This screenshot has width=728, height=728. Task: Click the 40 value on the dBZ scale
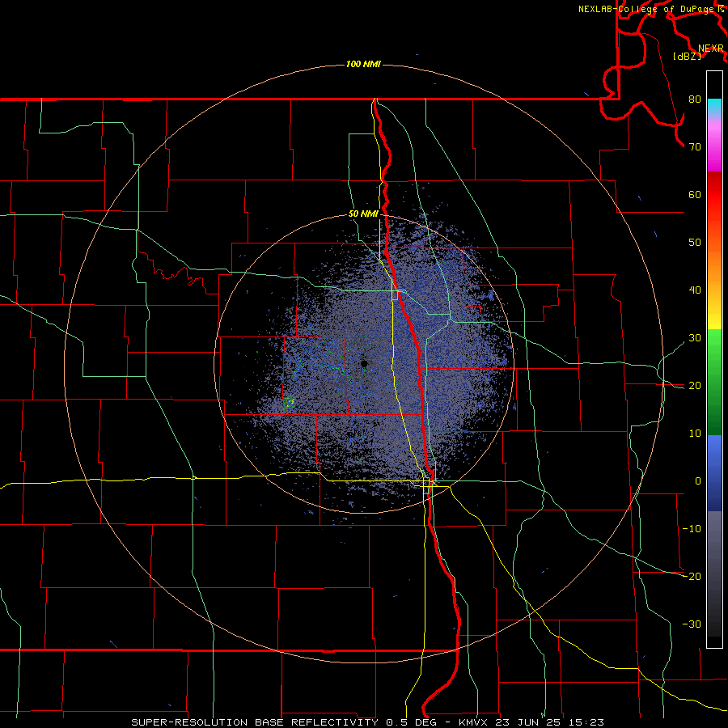coord(695,290)
